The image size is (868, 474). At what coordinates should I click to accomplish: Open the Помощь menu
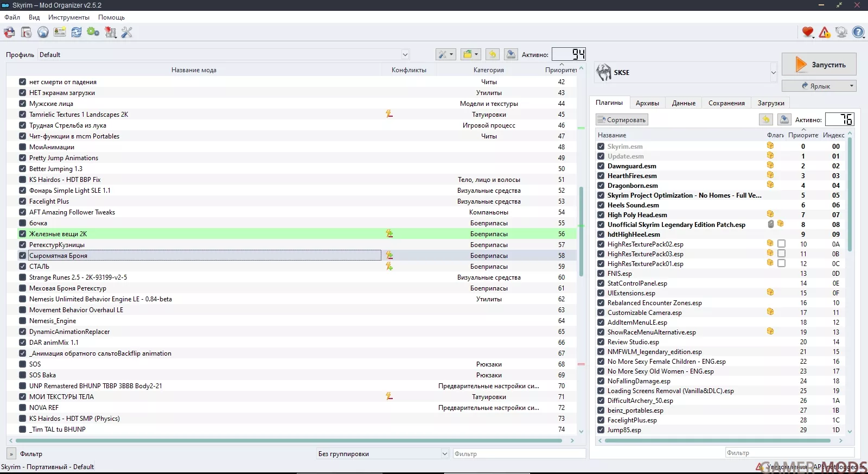click(111, 17)
